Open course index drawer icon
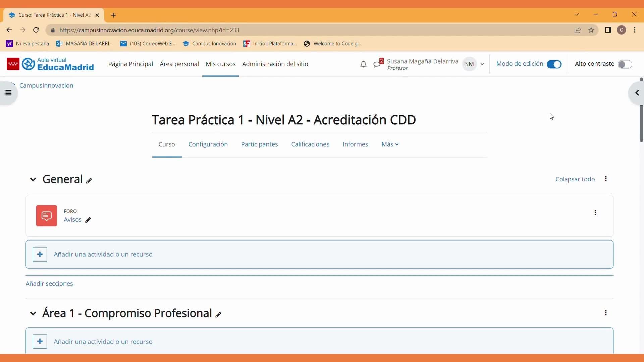Screen dimensions: 644x362 click(8, 93)
